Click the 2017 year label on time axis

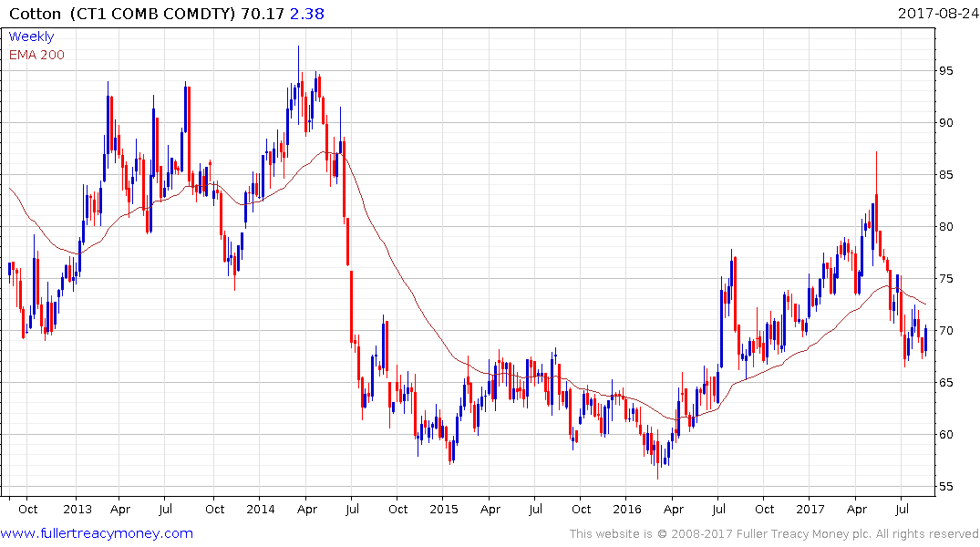[810, 509]
